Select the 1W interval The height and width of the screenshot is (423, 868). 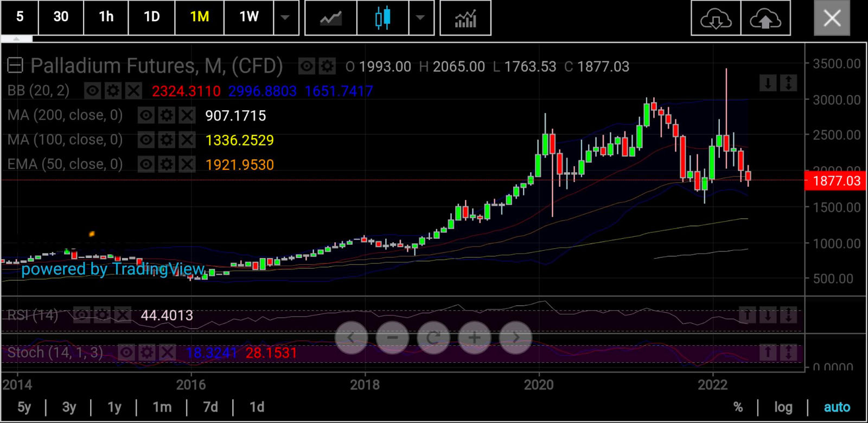tap(249, 17)
